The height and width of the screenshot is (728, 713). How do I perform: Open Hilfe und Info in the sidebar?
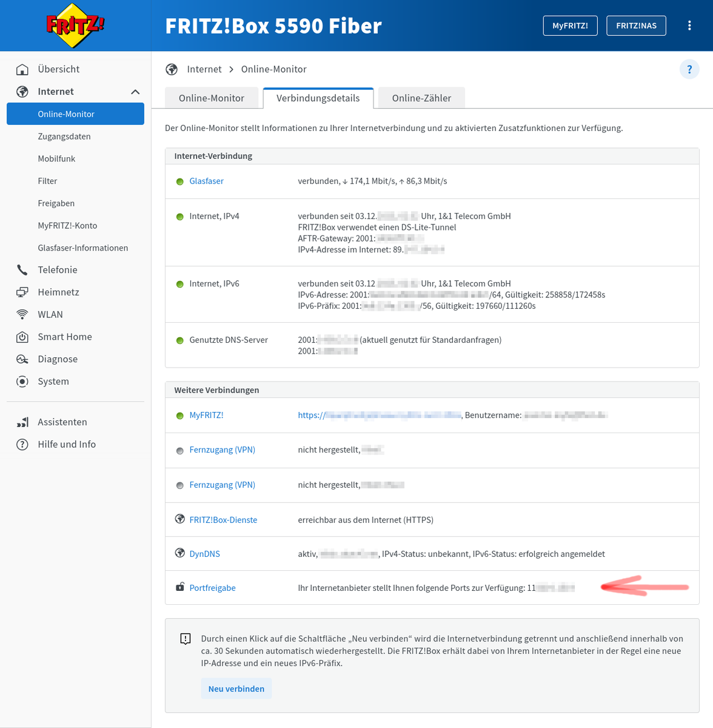pyautogui.click(x=67, y=445)
